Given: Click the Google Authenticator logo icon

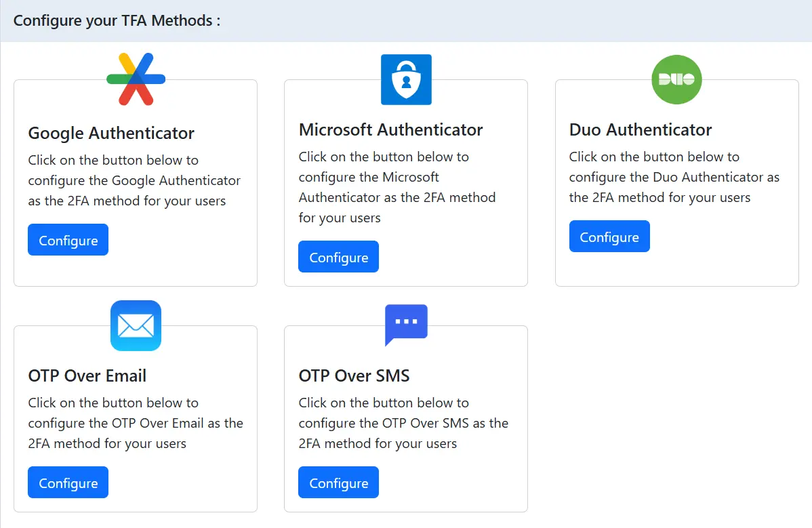Looking at the screenshot, I should pyautogui.click(x=136, y=79).
